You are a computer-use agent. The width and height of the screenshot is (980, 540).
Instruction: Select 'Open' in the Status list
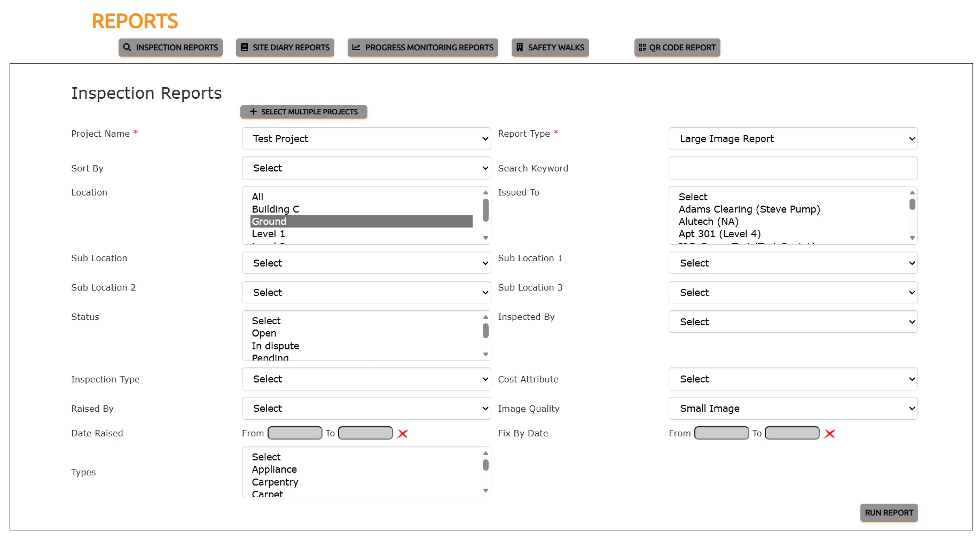(362, 333)
